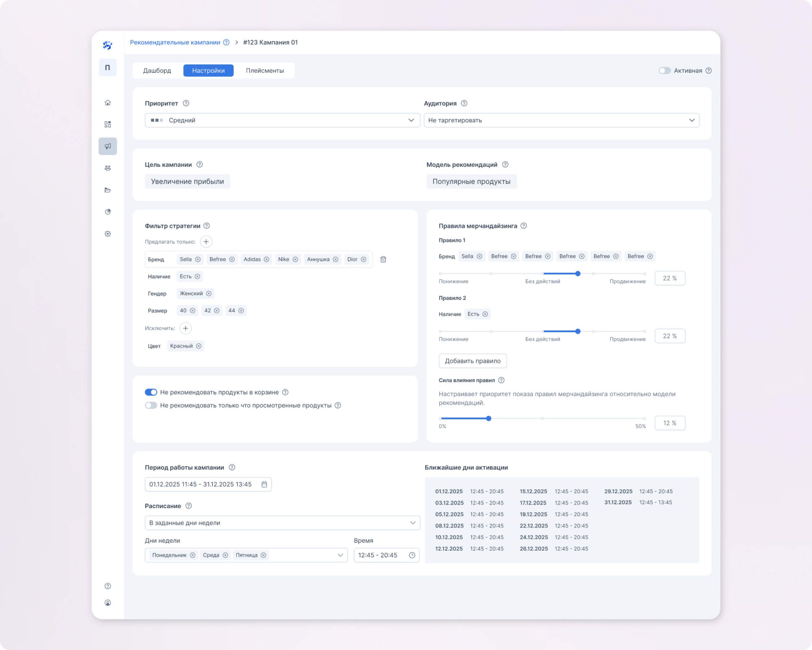Switch to the Плейсменты tab

[x=265, y=70]
